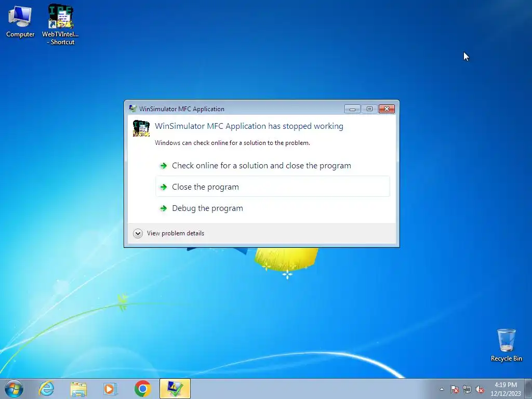Open Windows Media Player from taskbar

tap(110, 389)
